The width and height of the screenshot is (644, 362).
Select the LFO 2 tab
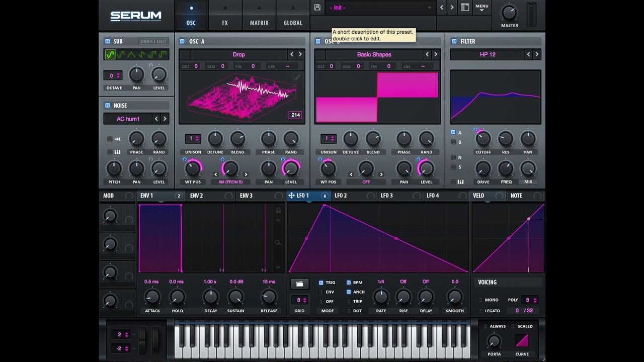tap(354, 196)
